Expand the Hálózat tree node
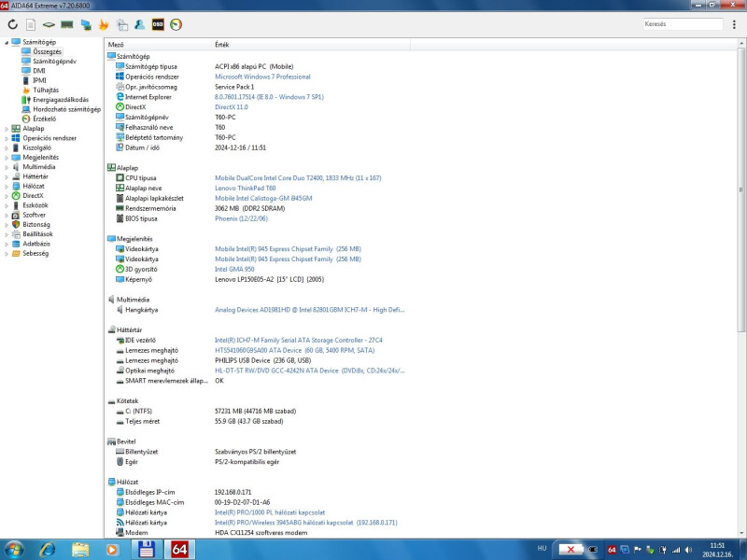 [x=7, y=186]
